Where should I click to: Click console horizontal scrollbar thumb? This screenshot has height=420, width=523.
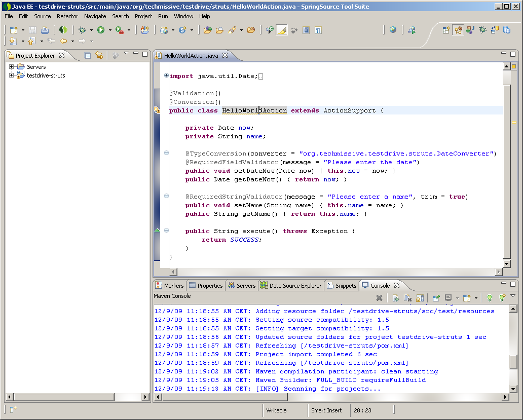(x=225, y=397)
